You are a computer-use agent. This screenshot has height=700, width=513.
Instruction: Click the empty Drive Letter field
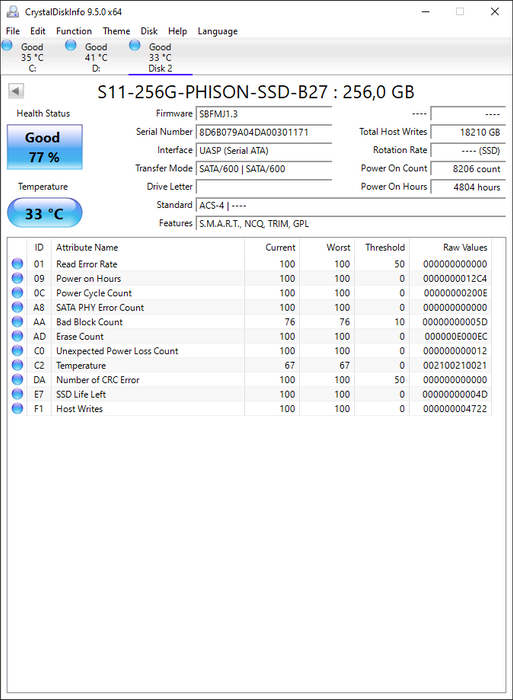[264, 187]
